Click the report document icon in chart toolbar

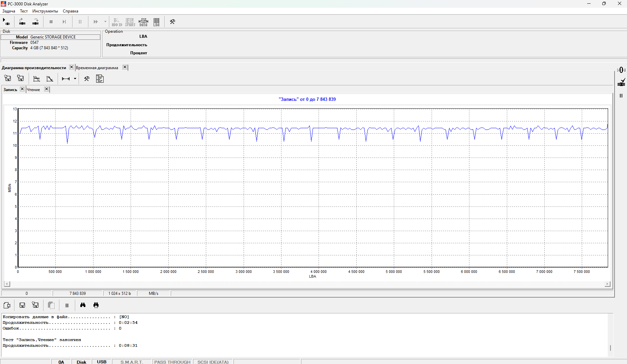100,79
